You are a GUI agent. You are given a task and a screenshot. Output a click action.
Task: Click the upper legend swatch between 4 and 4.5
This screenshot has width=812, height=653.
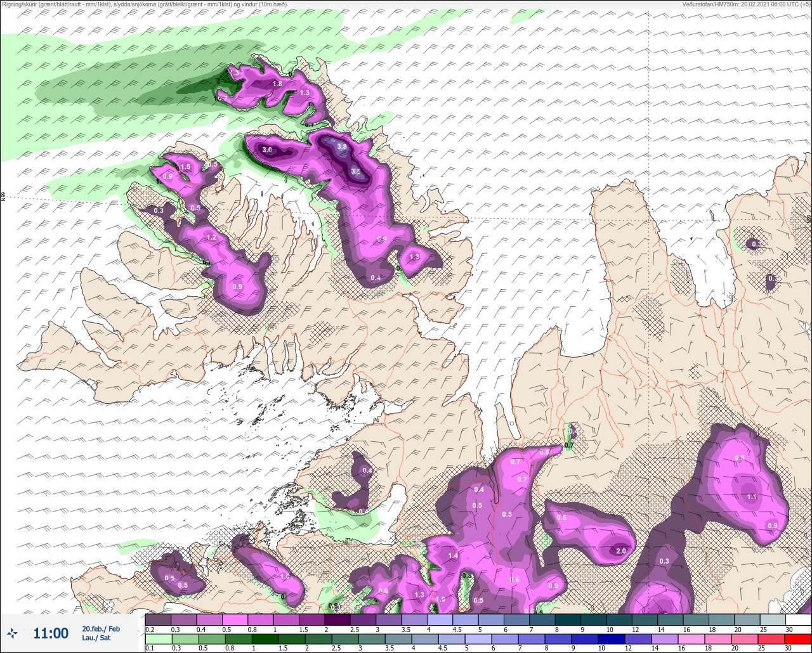tap(440, 619)
